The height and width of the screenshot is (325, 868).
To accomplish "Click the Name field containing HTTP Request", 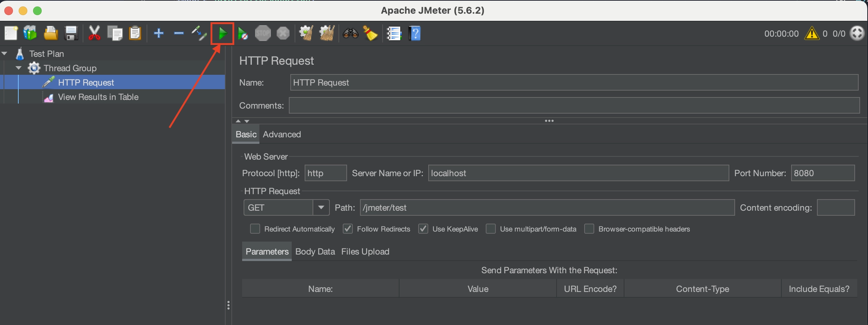I will click(x=574, y=82).
